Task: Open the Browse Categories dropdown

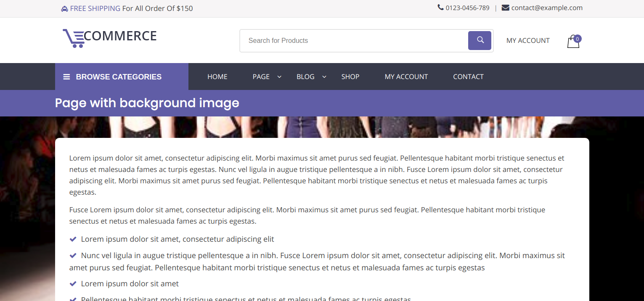Action: pos(122,77)
